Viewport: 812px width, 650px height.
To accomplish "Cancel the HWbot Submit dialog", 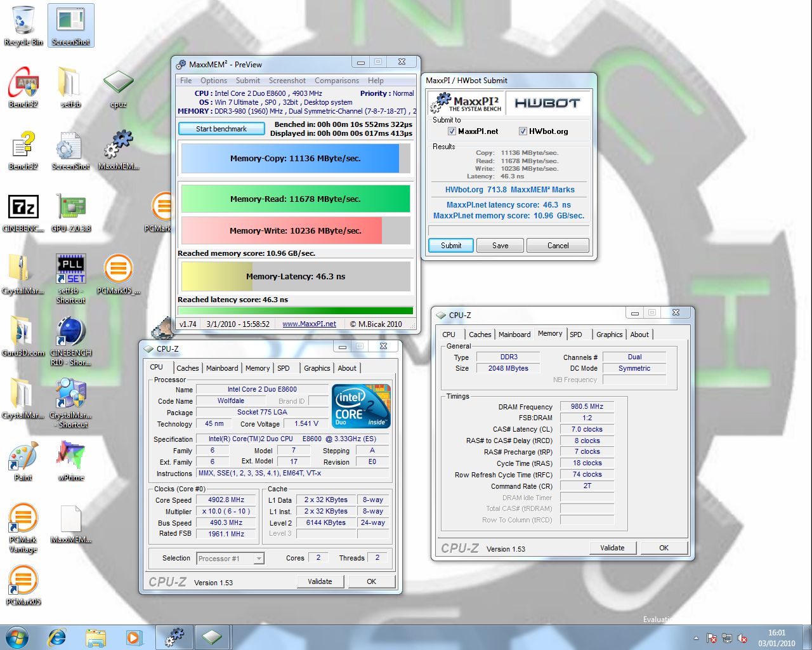I will tap(558, 246).
